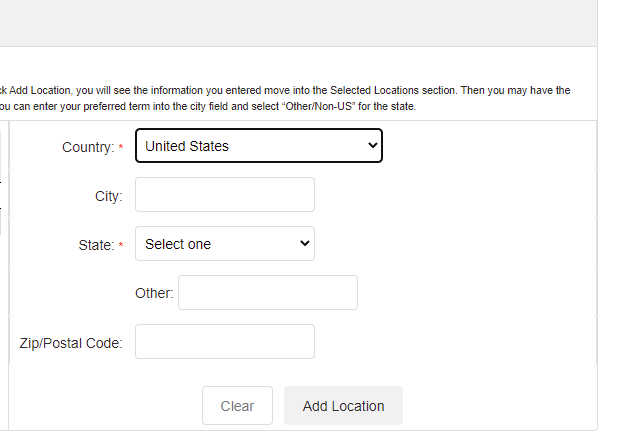Viewport: 619px width, 440px height.
Task: Click the Zip/Postal Code label
Action: pyautogui.click(x=71, y=343)
